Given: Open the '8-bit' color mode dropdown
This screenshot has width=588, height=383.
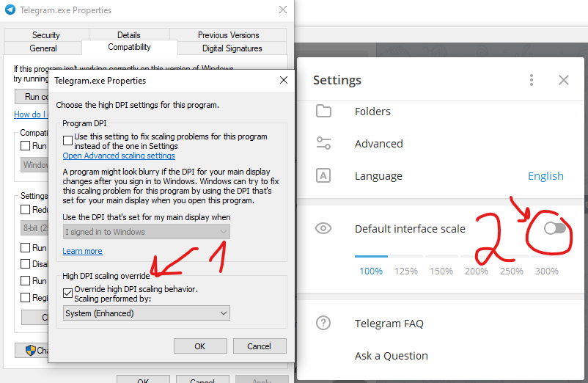Looking at the screenshot, I should (34, 228).
